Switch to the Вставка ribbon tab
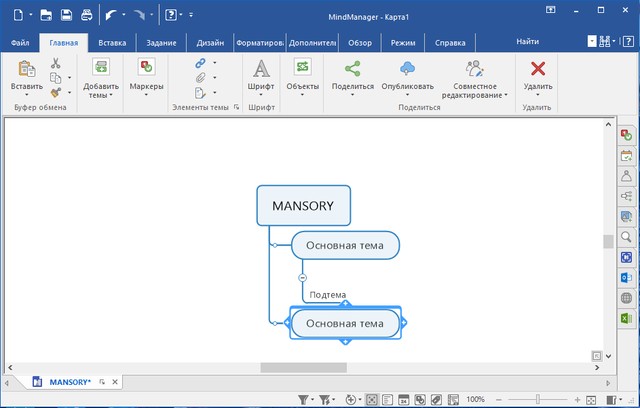The width and height of the screenshot is (640, 408). [x=112, y=43]
